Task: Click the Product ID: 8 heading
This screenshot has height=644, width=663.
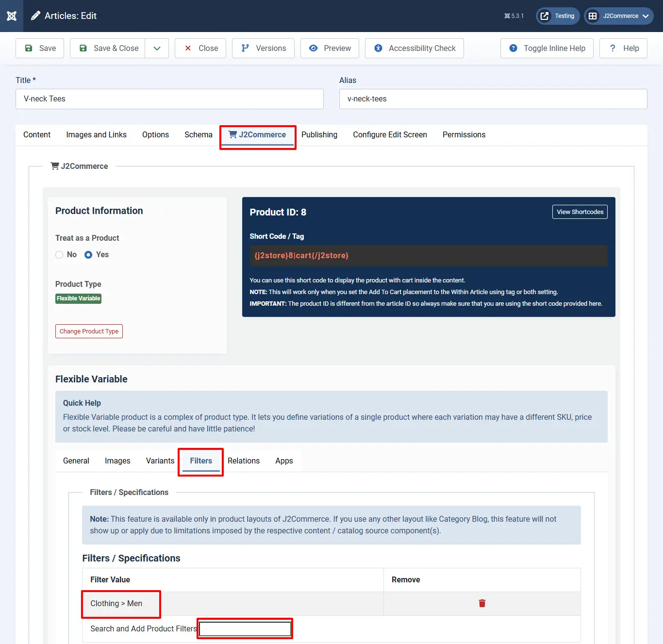Action: (278, 213)
